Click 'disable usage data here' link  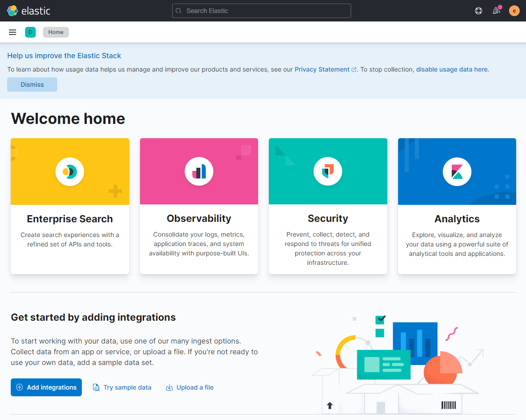tap(451, 69)
